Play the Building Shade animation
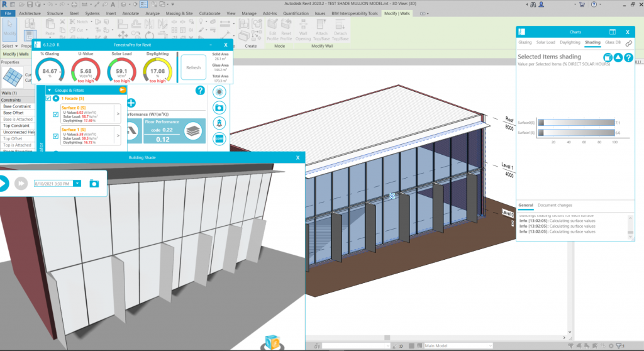The image size is (644, 351). point(4,183)
